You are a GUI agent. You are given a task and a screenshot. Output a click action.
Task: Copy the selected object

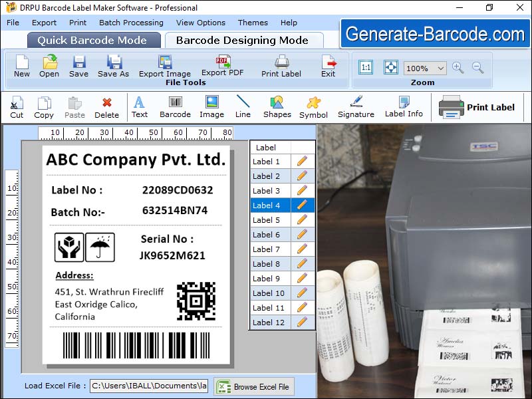pyautogui.click(x=44, y=107)
